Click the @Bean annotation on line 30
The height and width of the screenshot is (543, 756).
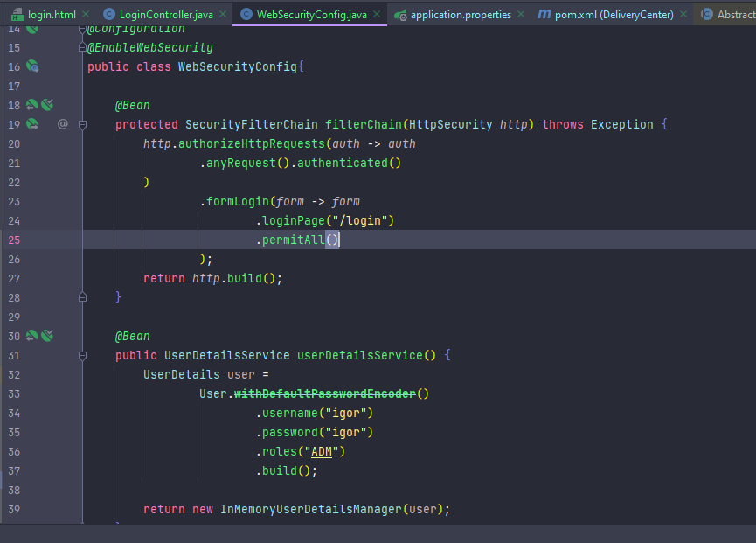[x=133, y=336]
